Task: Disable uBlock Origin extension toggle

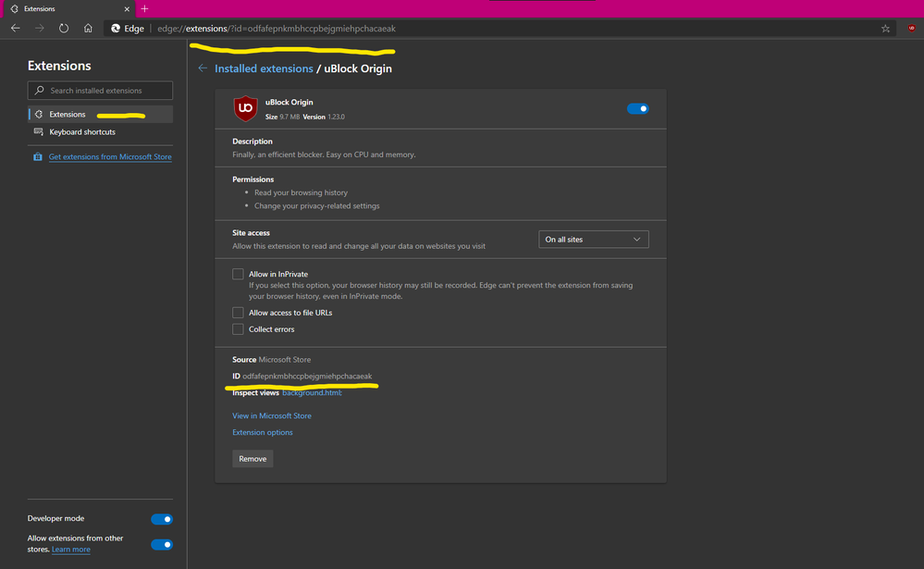Action: [x=637, y=108]
